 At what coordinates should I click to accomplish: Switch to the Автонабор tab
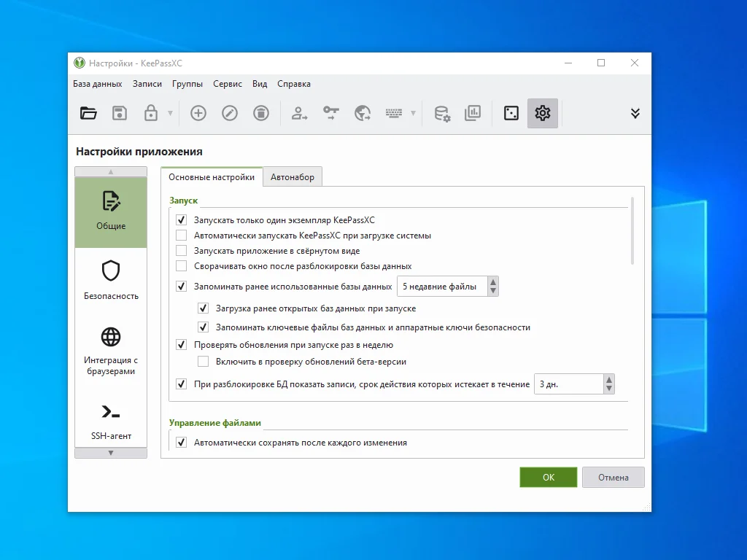coord(292,177)
